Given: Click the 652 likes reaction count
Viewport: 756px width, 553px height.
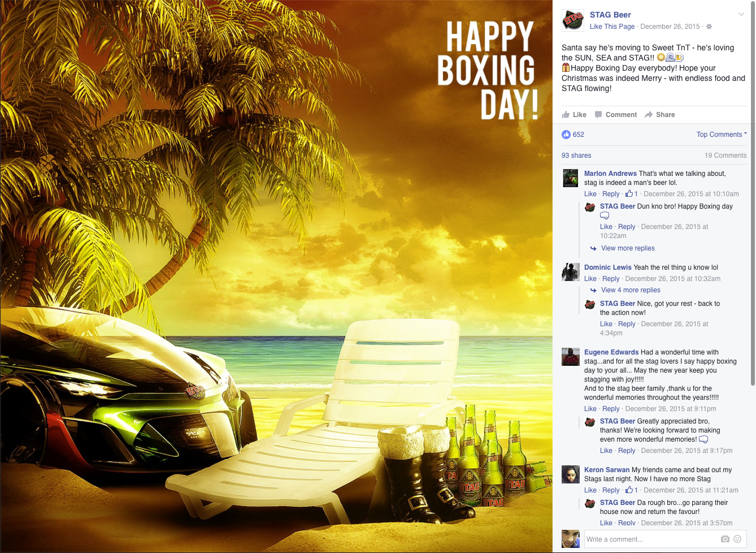Looking at the screenshot, I should (573, 135).
